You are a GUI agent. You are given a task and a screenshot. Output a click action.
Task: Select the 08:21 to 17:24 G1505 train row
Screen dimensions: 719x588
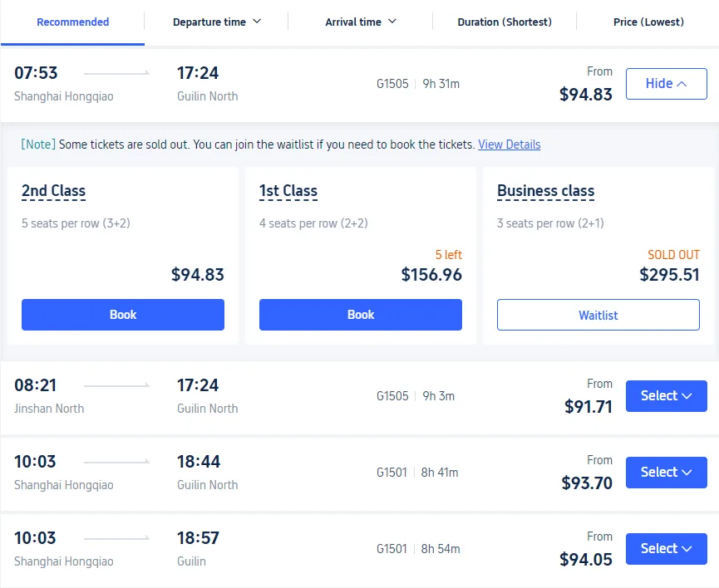pos(359,397)
